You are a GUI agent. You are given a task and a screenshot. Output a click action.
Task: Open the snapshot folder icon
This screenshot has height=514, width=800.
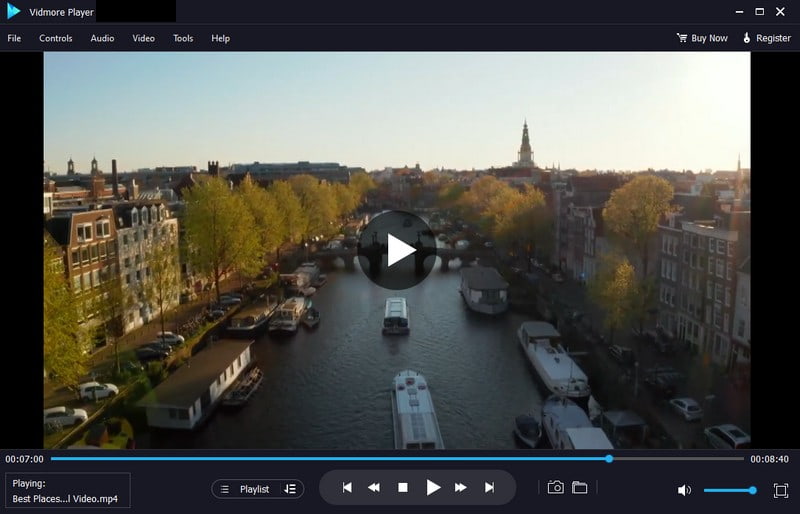579,488
